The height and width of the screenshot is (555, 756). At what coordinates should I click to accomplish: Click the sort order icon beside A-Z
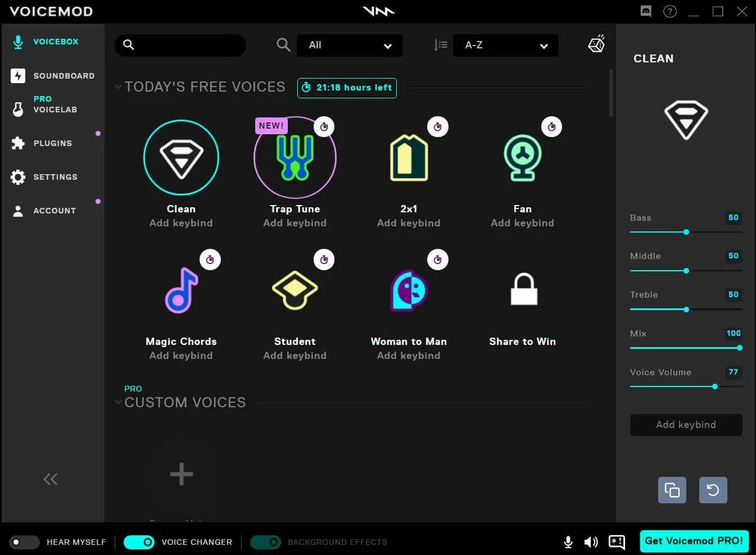pyautogui.click(x=441, y=45)
